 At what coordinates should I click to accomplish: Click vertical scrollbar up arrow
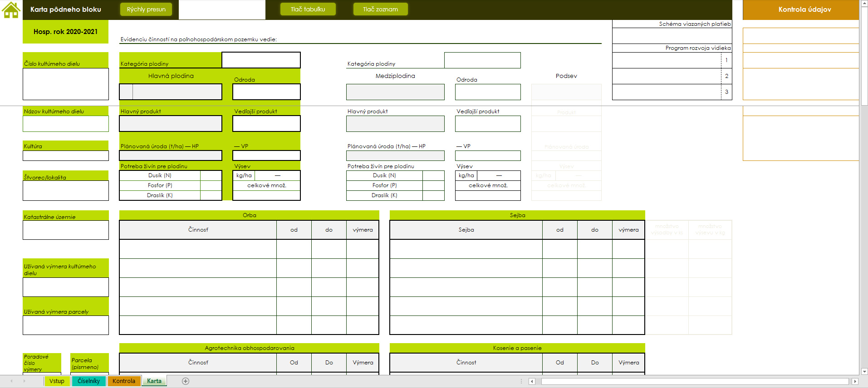pyautogui.click(x=864, y=3)
